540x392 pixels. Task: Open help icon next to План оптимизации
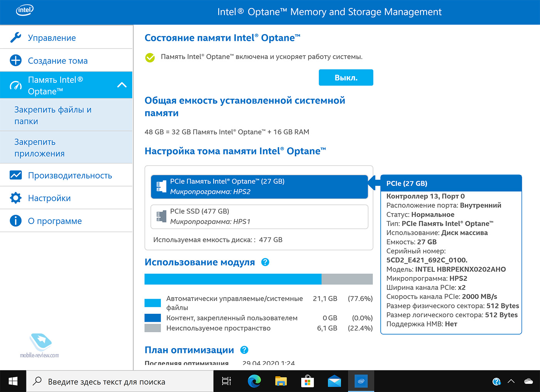pos(244,350)
